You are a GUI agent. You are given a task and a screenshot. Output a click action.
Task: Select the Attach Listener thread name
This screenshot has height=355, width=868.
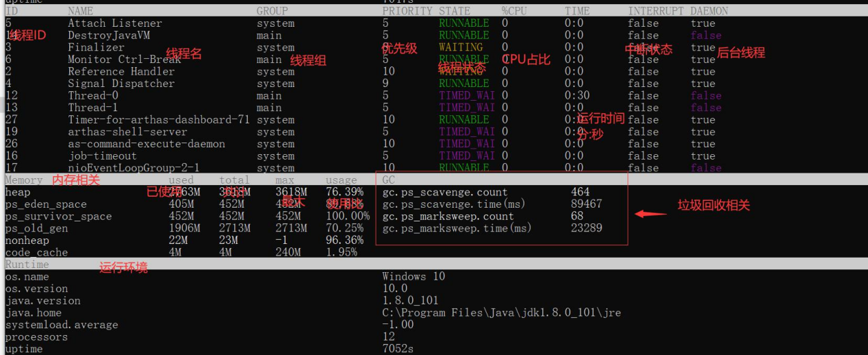(115, 23)
